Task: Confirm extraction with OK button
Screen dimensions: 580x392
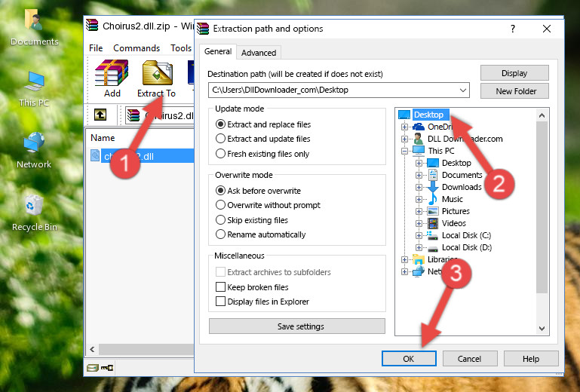Action: [x=409, y=359]
